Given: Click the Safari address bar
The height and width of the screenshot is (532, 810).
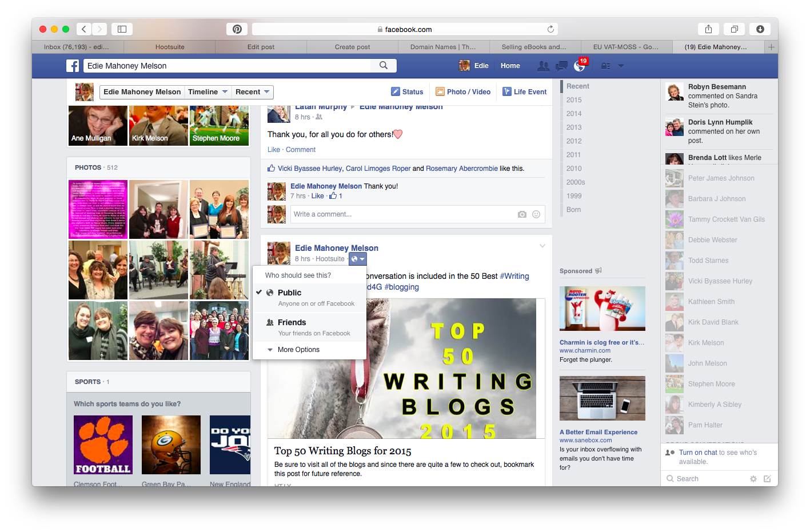Looking at the screenshot, I should click(x=405, y=29).
